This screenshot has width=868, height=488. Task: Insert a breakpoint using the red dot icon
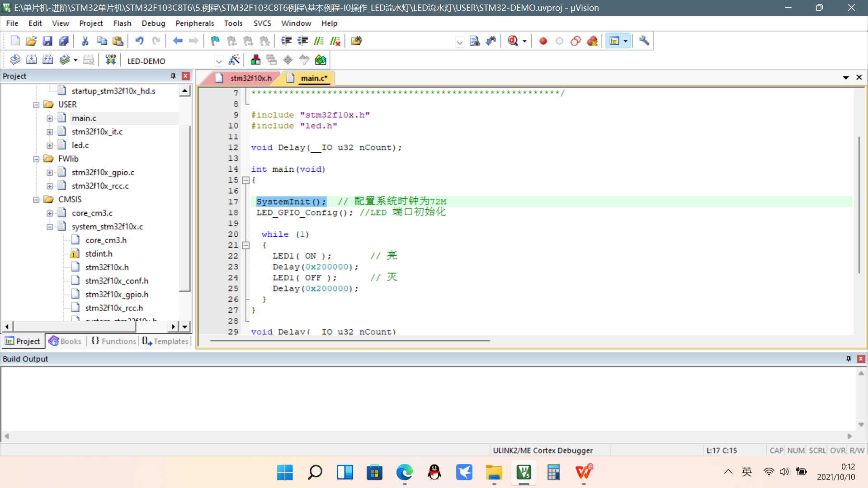tap(542, 41)
